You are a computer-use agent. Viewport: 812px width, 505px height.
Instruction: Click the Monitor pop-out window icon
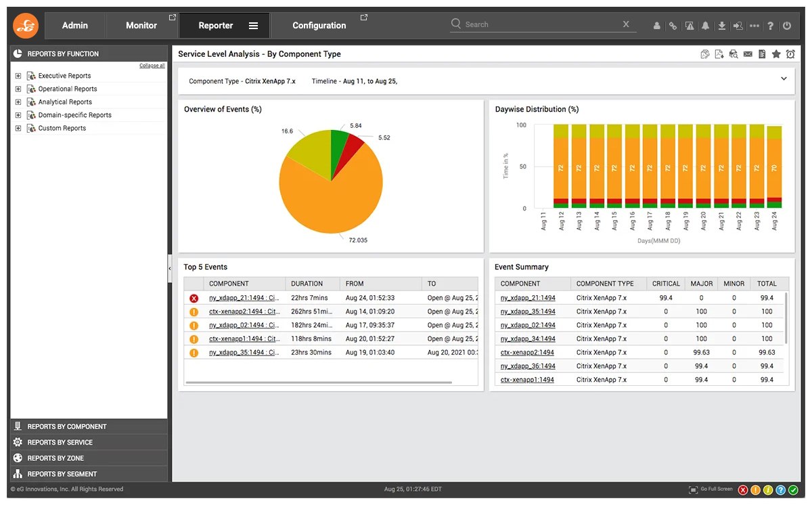172,17
